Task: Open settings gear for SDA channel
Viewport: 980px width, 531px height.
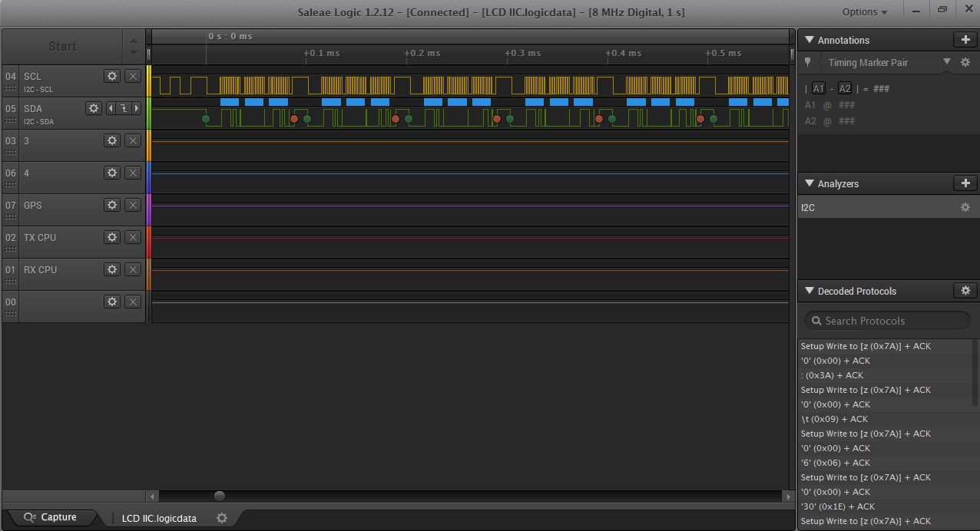Action: pyautogui.click(x=94, y=108)
